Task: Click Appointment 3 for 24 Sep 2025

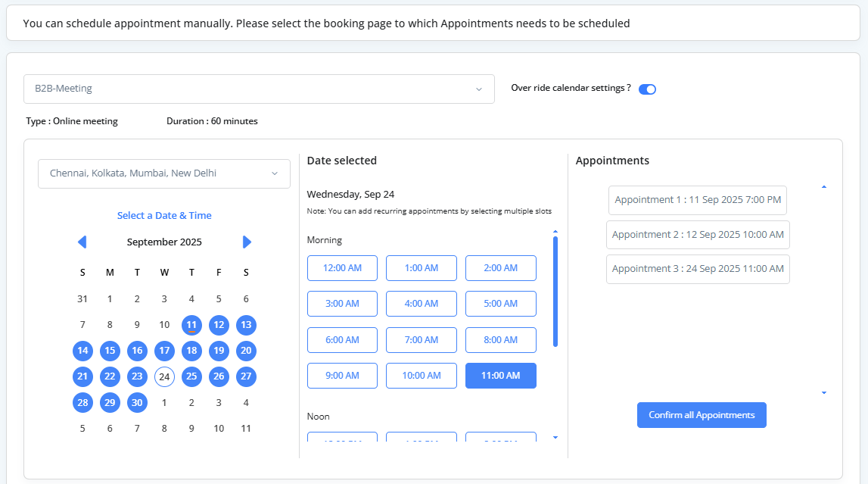Action: (x=697, y=269)
